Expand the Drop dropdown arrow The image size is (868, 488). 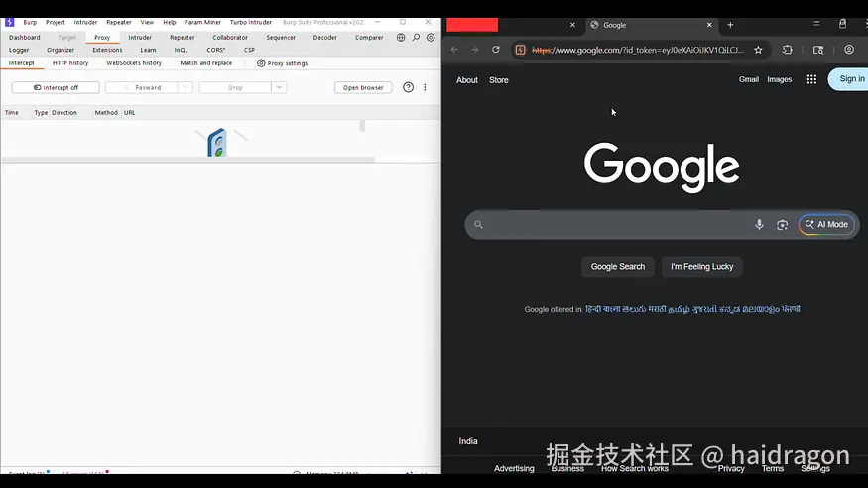(279, 87)
